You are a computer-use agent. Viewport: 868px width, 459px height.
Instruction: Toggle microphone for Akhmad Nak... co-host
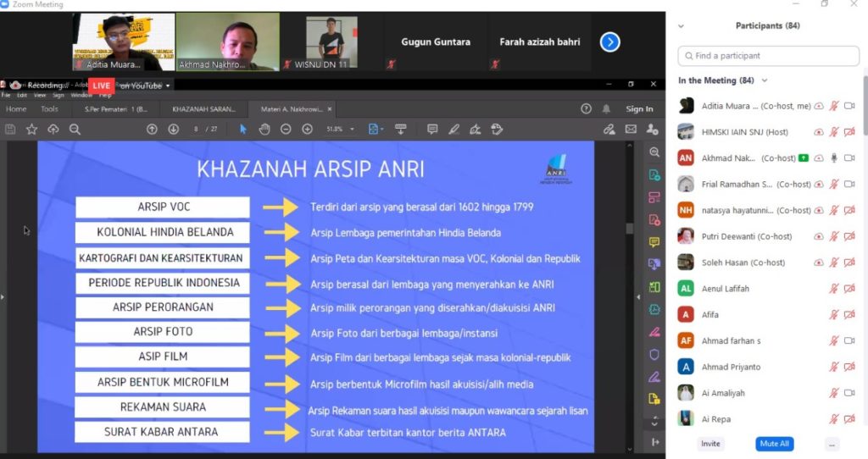pyautogui.click(x=834, y=158)
